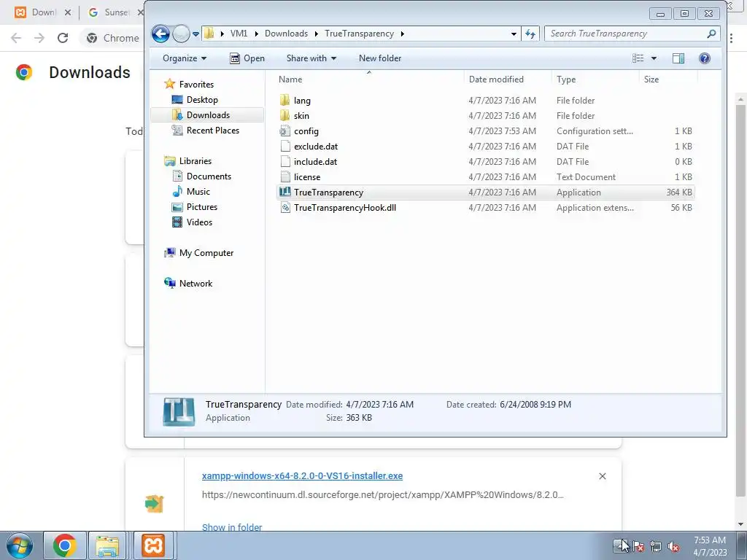Open Action Center flag tray icon
The width and height of the screenshot is (747, 560).
click(x=638, y=547)
